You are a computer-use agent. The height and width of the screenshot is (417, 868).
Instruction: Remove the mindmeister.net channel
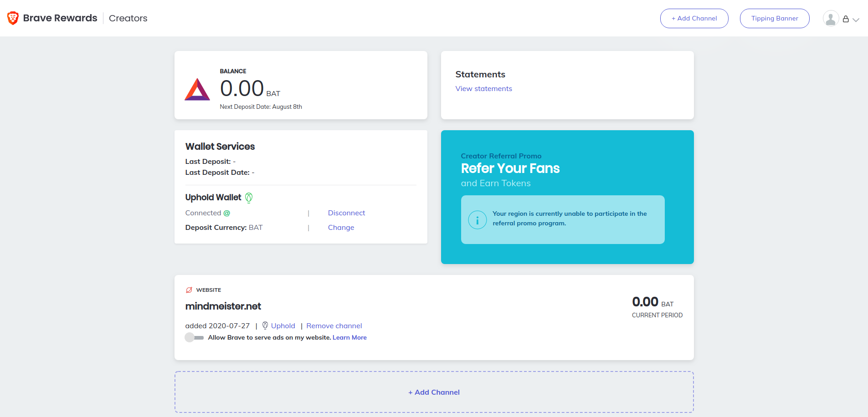[334, 326]
